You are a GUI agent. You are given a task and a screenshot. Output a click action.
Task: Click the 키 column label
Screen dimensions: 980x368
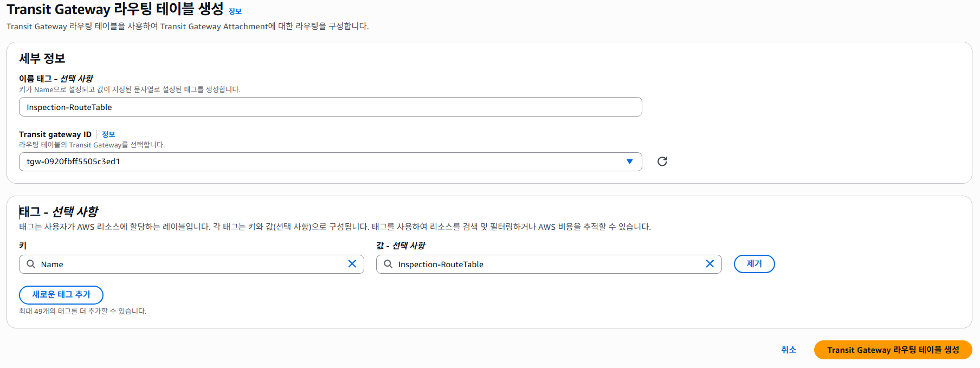(23, 246)
